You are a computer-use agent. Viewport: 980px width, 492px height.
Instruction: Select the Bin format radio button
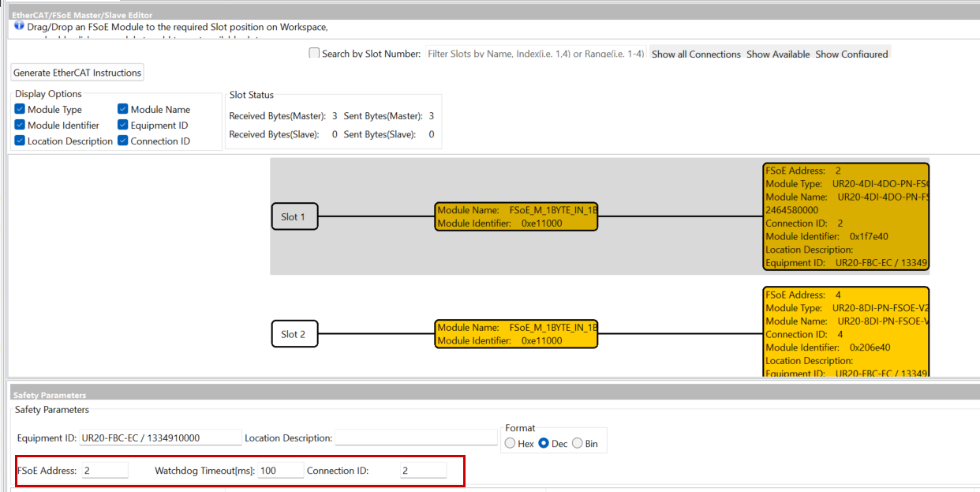click(x=577, y=443)
